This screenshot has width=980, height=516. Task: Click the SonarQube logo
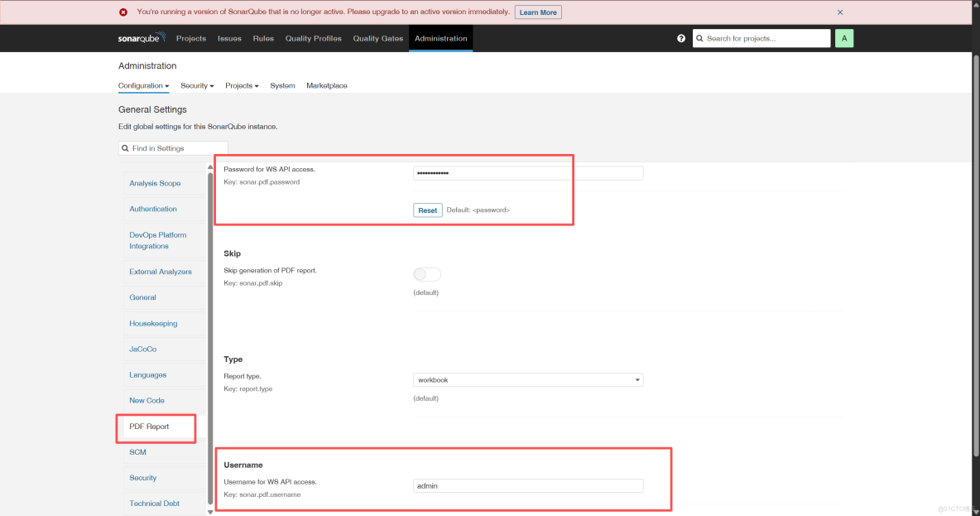pos(141,37)
